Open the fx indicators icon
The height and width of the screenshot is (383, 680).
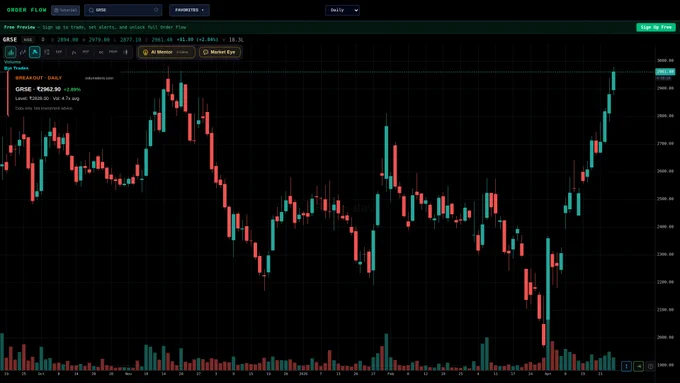tap(74, 52)
